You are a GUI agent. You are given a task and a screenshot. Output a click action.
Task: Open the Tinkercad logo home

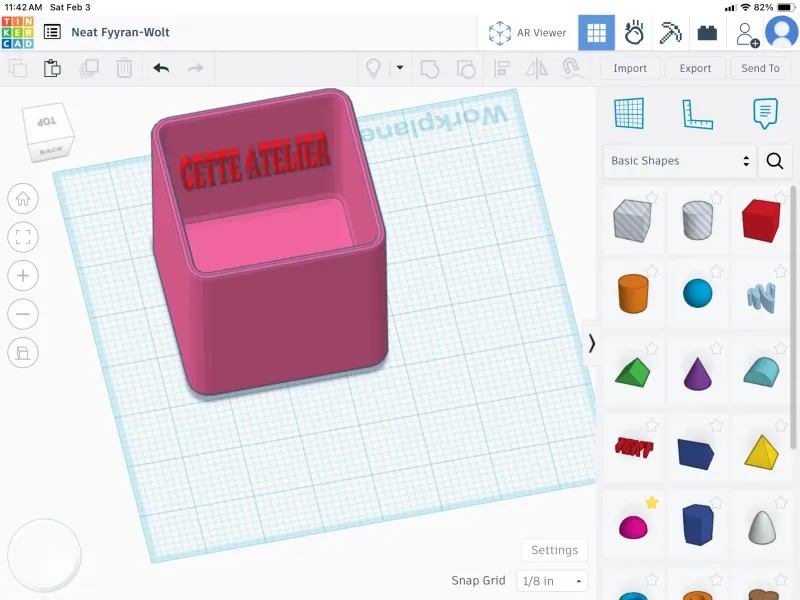tap(17, 32)
